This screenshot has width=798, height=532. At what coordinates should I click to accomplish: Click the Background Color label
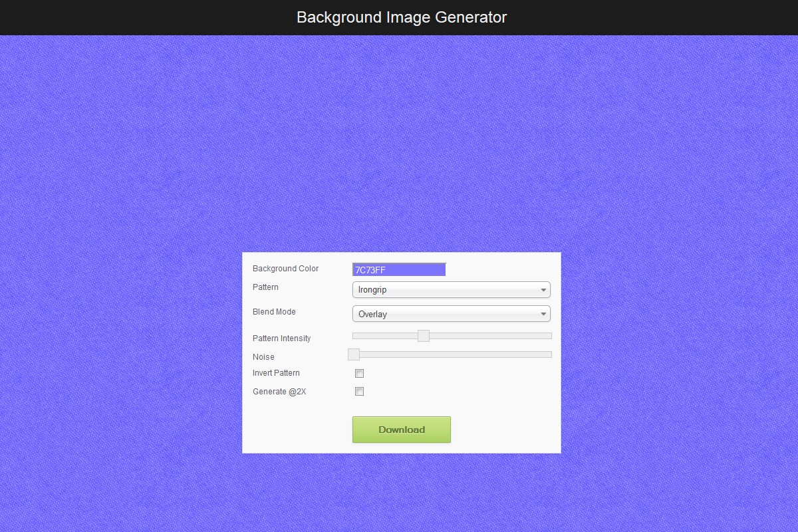click(285, 269)
